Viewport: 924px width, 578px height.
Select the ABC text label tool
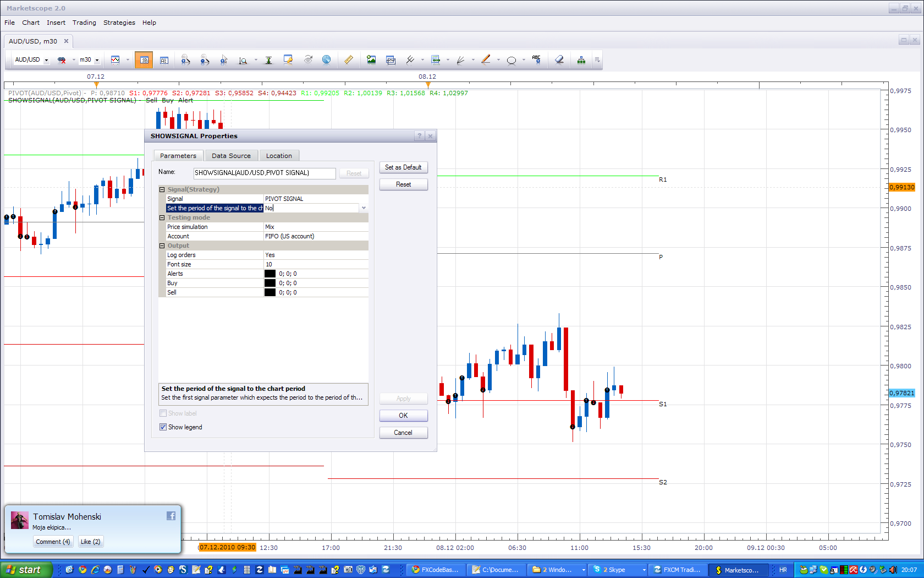coord(536,60)
